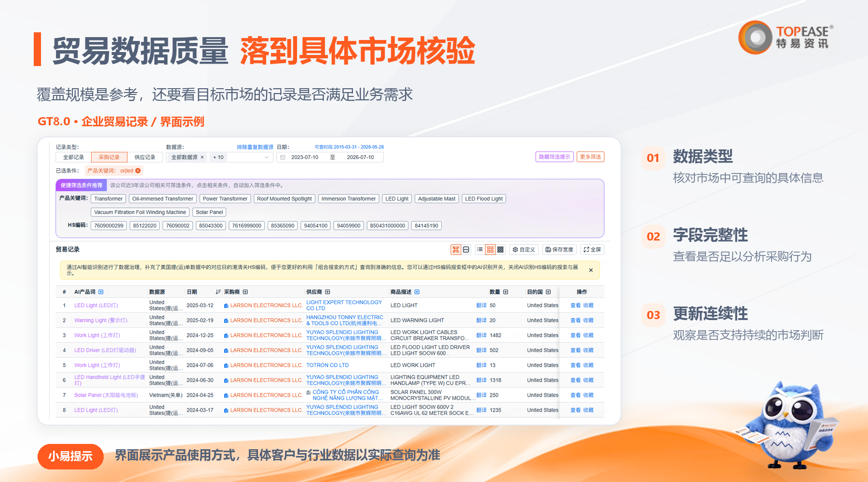The height and width of the screenshot is (482, 868).
Task: Remove the orIled keyword filter tag
Action: click(x=138, y=171)
